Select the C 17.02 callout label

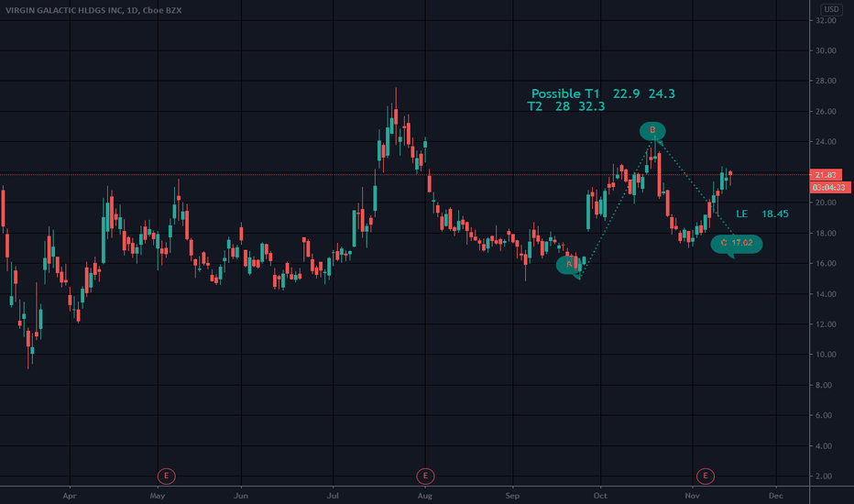[x=737, y=243]
